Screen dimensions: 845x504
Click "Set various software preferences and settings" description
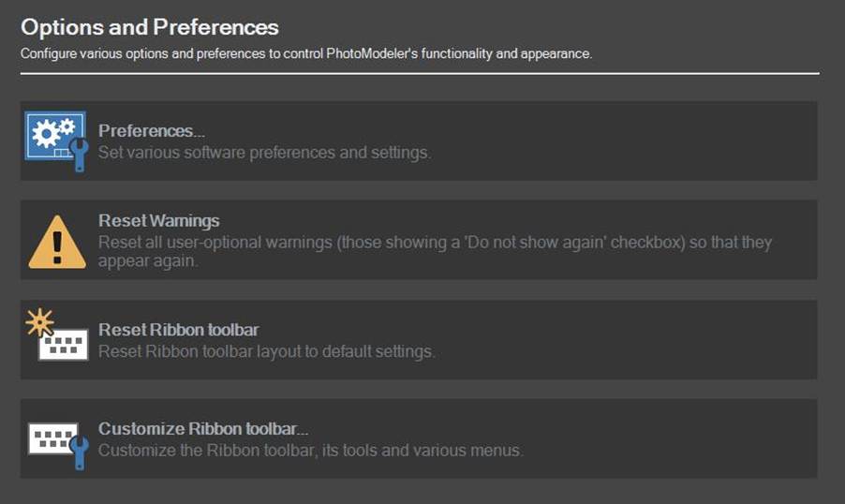(x=264, y=152)
